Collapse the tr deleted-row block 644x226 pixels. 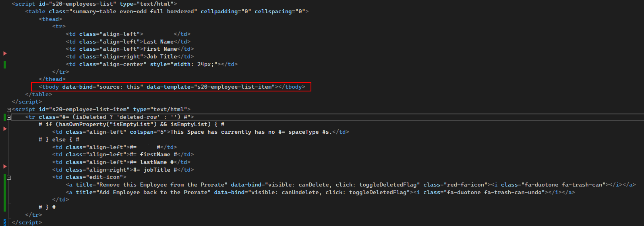(x=9, y=117)
